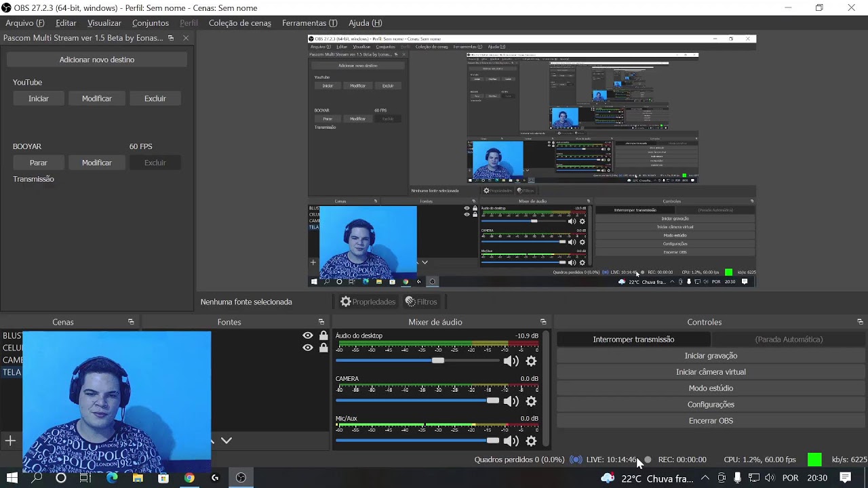
Task: Click the plus icon to add a scene
Action: 10,441
